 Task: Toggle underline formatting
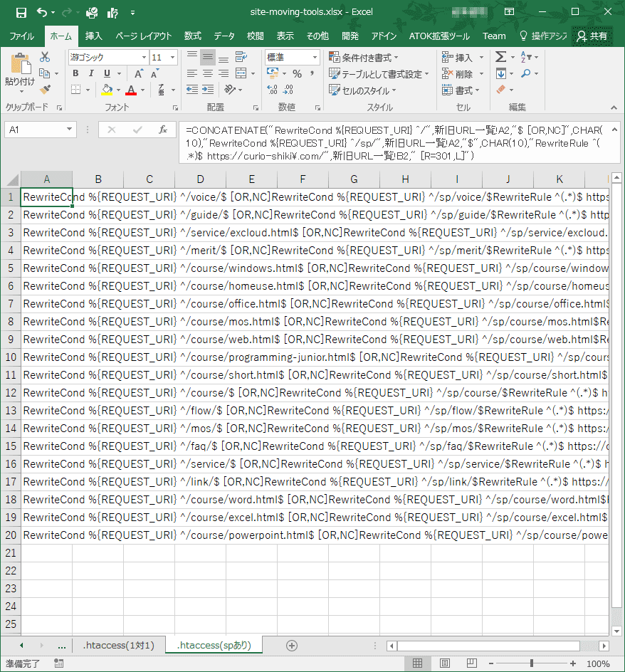(107, 73)
